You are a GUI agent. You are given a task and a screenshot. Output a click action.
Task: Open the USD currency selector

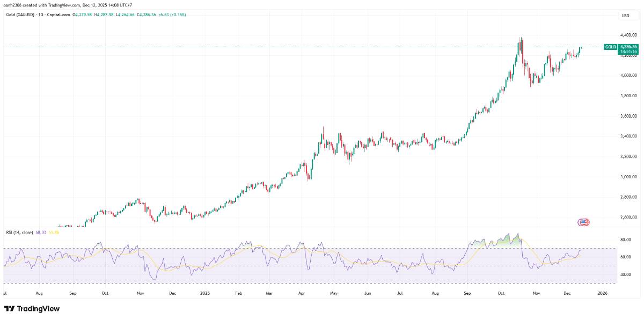625,16
